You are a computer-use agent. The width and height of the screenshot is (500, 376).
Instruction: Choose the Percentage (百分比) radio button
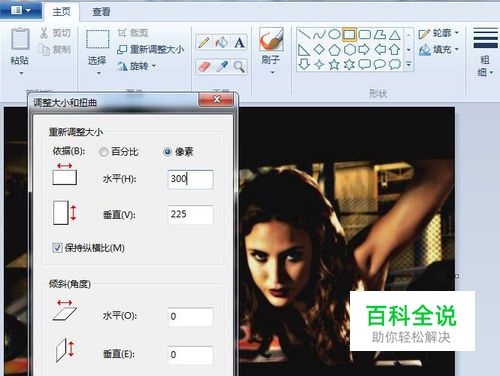pos(104,152)
